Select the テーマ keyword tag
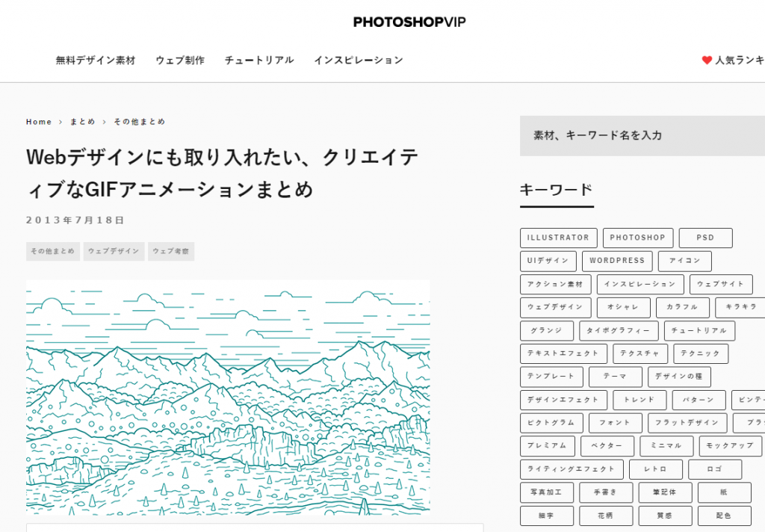765x532 pixels. 616,377
